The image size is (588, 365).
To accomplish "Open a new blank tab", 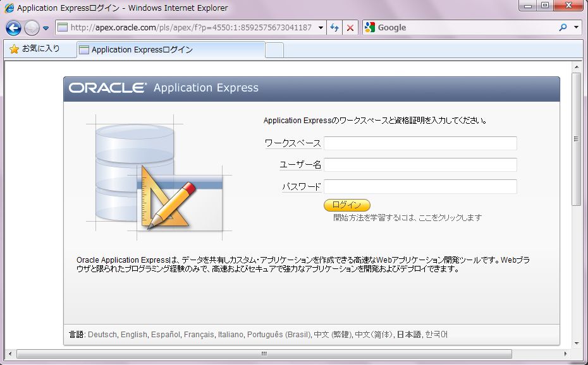I will (x=274, y=50).
